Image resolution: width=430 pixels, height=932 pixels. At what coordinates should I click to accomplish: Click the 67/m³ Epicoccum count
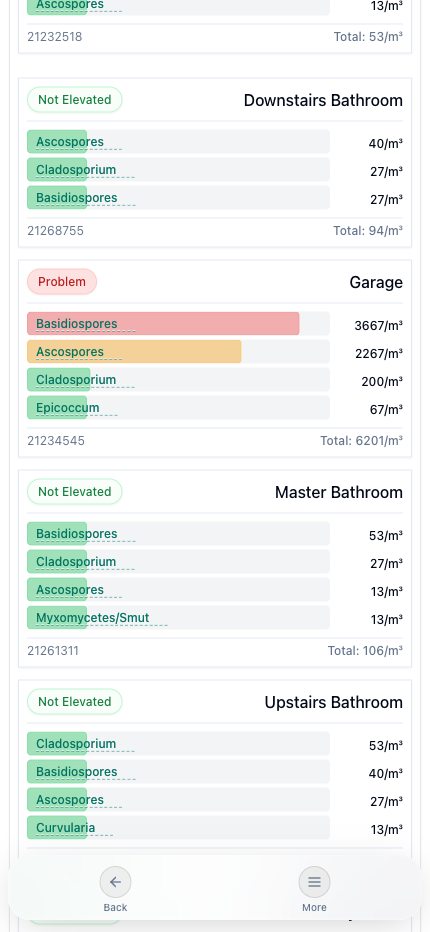tap(386, 410)
